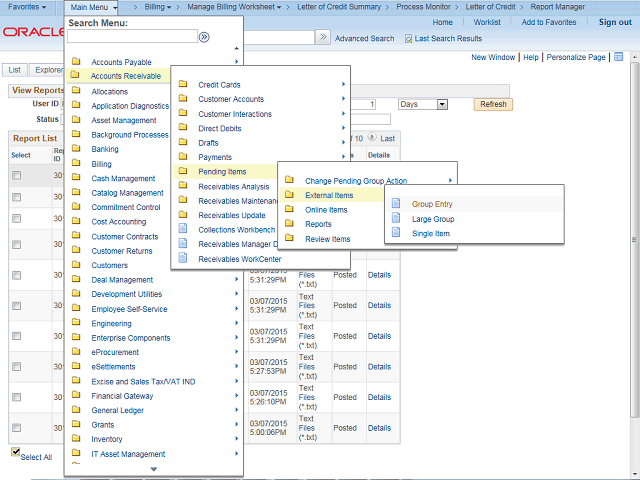Click the Sign out link

(614, 22)
